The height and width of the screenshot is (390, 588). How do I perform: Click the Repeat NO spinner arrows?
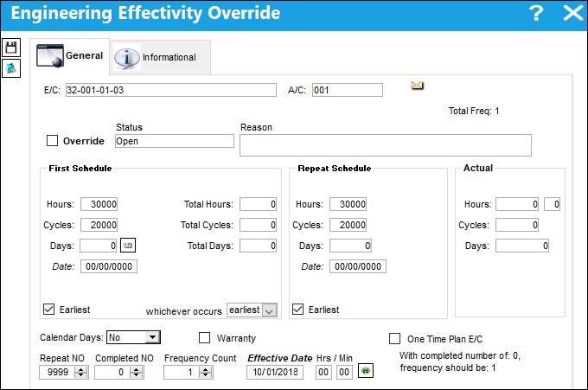(81, 372)
